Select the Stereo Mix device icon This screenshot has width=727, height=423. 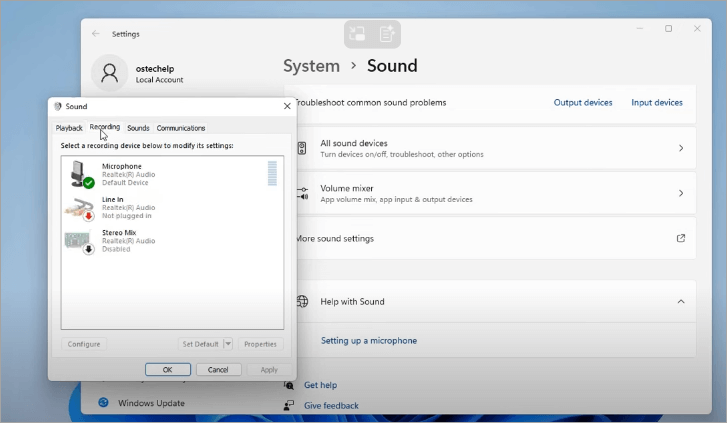tap(80, 241)
